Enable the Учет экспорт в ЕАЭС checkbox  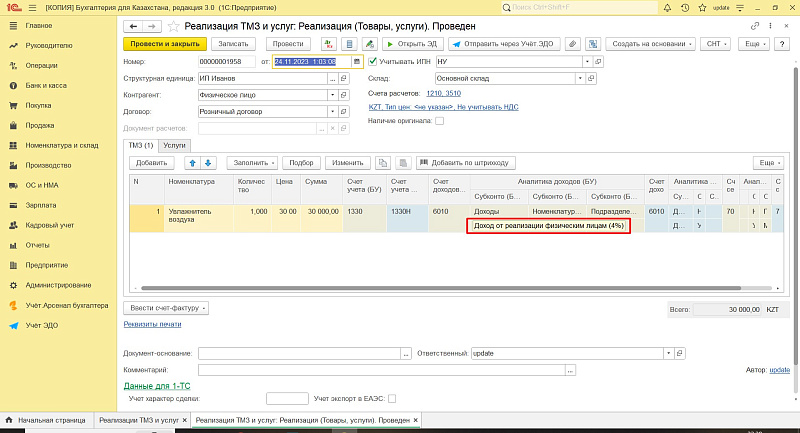tap(392, 398)
